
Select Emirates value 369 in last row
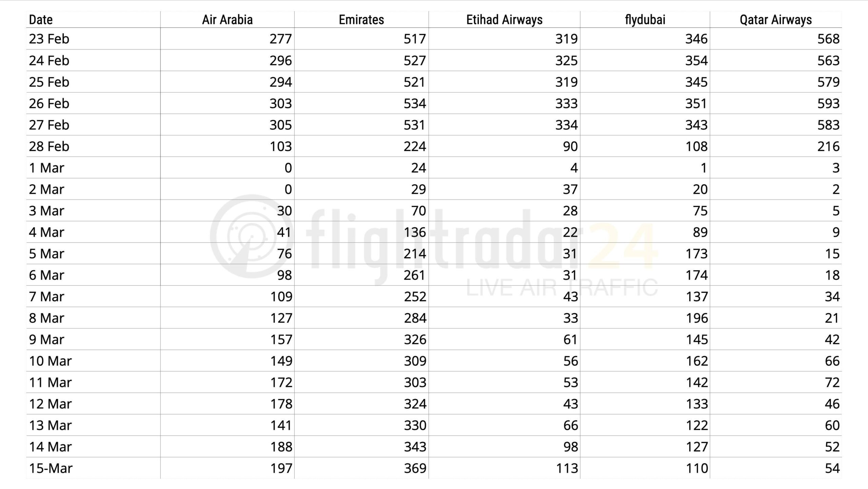click(415, 468)
